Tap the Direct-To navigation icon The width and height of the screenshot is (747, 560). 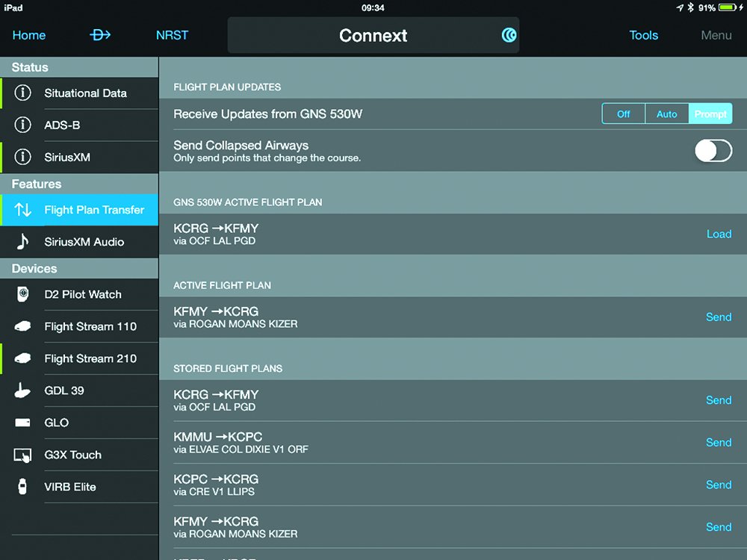click(x=100, y=35)
